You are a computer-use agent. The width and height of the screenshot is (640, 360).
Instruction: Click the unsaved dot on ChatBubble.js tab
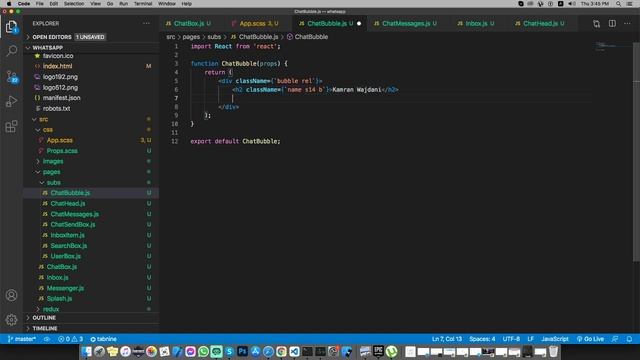[x=359, y=24]
